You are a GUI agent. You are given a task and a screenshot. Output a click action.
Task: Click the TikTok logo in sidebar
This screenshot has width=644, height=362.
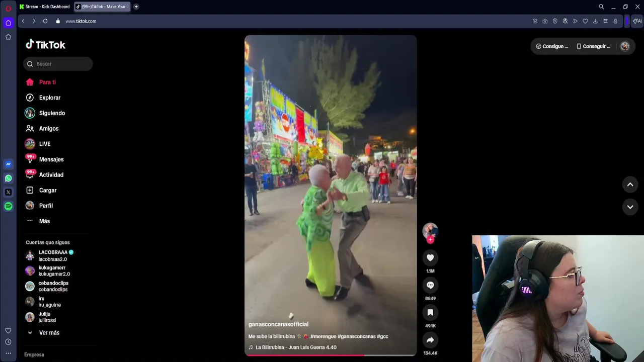tap(46, 45)
